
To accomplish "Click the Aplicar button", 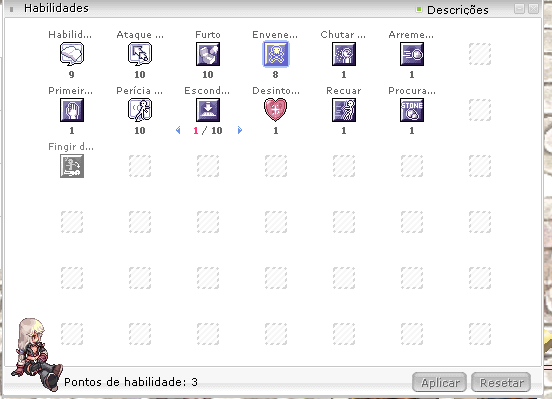I will click(x=439, y=382).
